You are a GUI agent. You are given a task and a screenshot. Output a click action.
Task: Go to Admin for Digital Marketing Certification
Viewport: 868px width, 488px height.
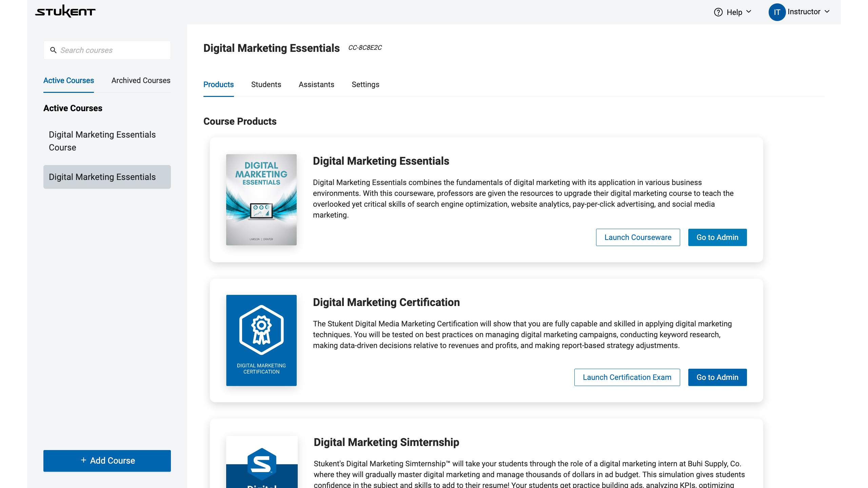(x=717, y=377)
